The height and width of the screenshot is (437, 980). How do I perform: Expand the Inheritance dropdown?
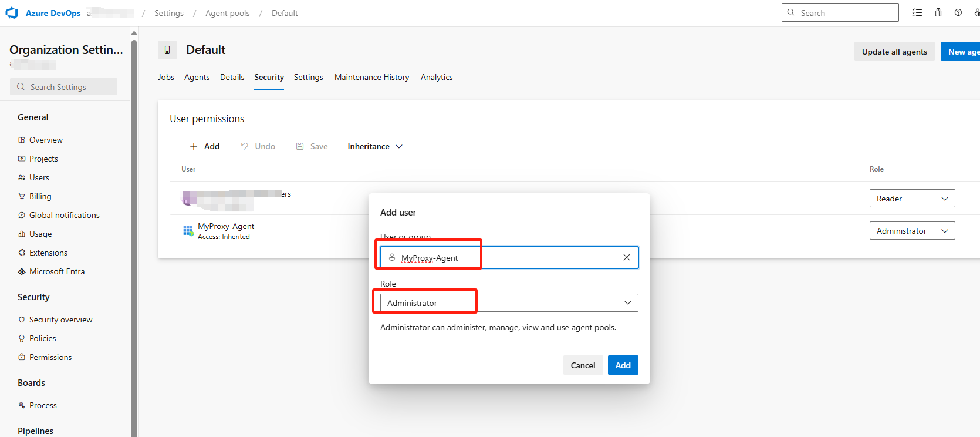[375, 146]
